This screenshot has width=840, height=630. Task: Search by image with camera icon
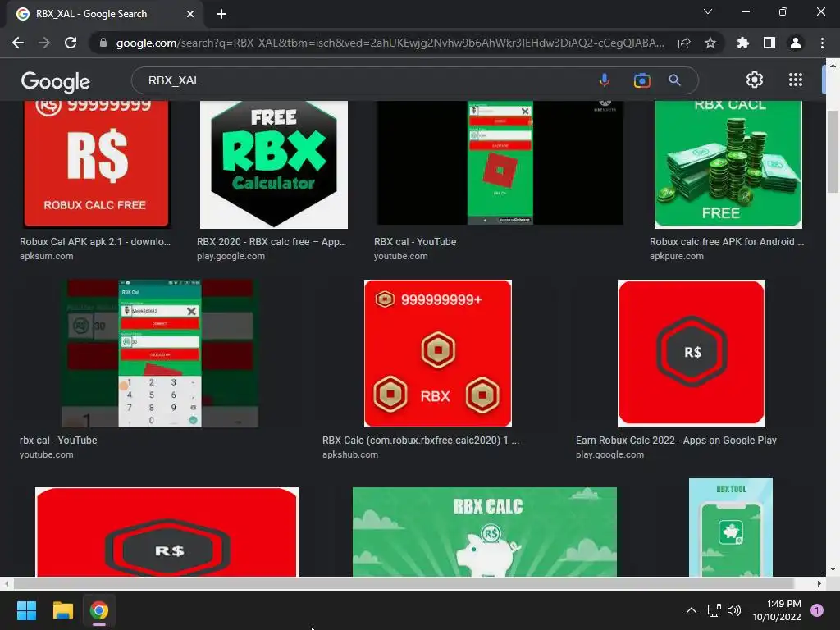pyautogui.click(x=641, y=80)
